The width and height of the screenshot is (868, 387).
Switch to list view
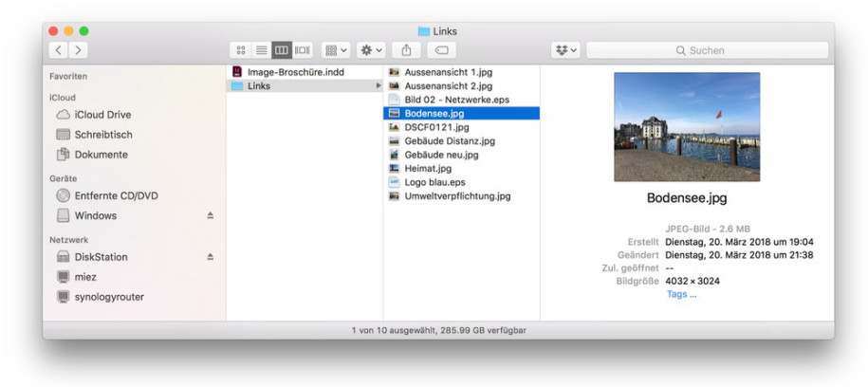tap(261, 50)
